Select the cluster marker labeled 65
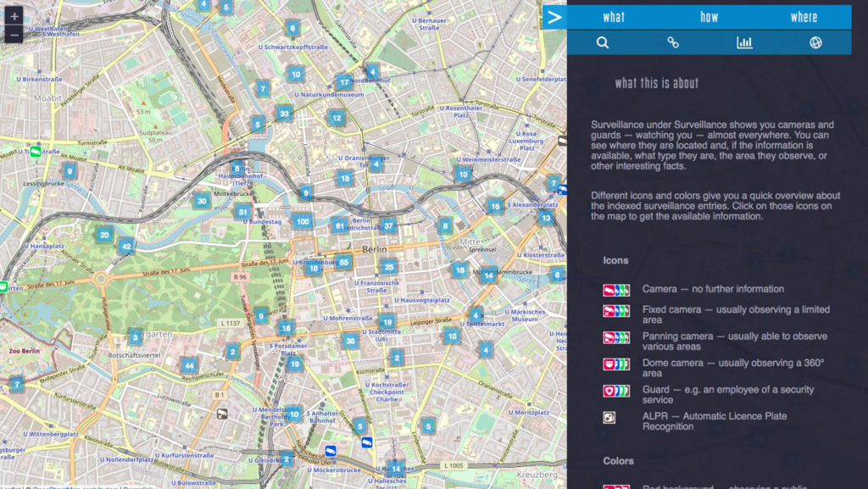868x489 pixels. click(x=342, y=262)
